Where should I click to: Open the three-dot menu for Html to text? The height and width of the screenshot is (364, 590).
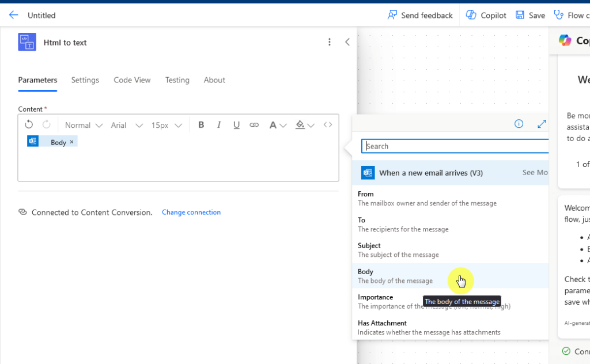(329, 42)
